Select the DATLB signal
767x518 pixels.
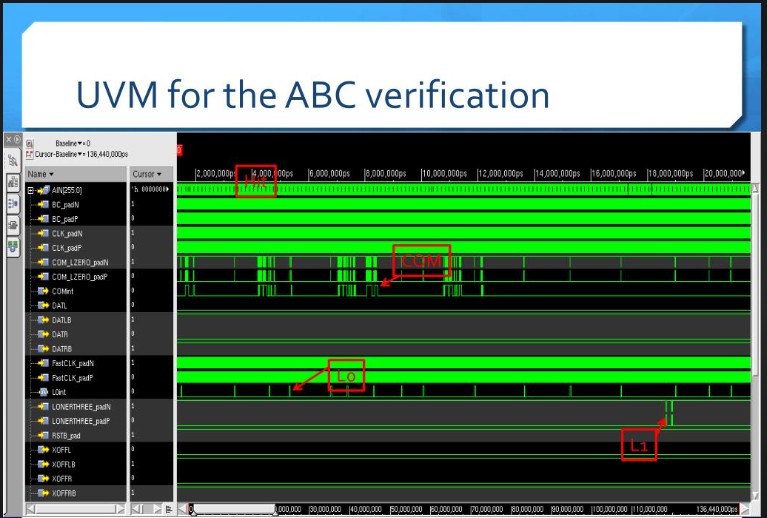point(62,320)
